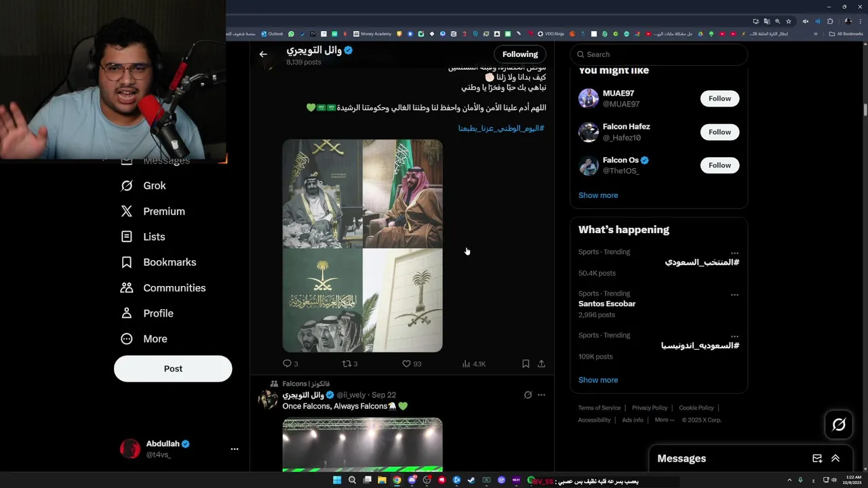Open the @ii_wely handle on the Sep 22 post
868x488 pixels.
tap(351, 395)
